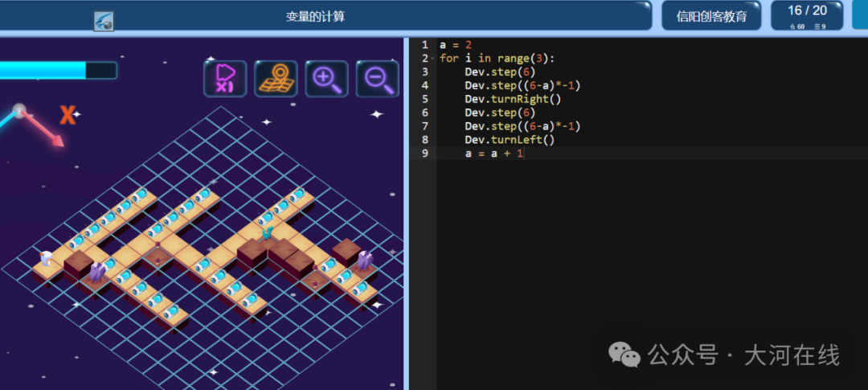This screenshot has height=390, width=868.
Task: Zoom in with the plus magnifier
Action: (326, 79)
